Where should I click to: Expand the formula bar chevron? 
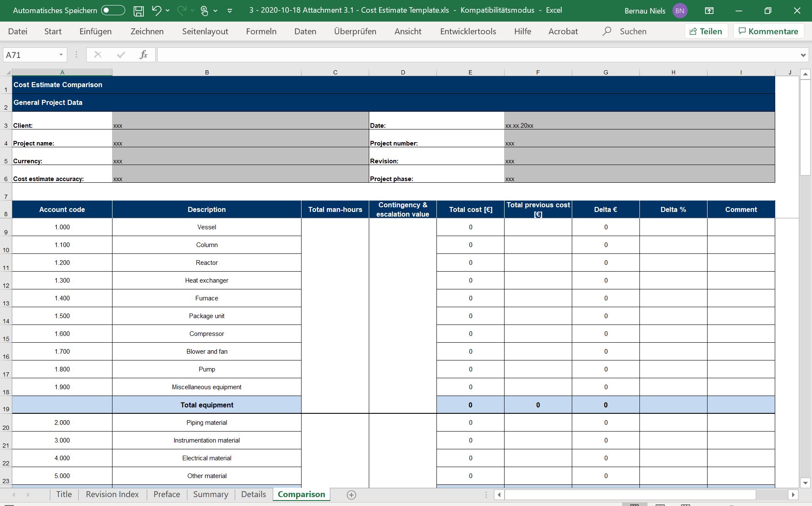(803, 55)
